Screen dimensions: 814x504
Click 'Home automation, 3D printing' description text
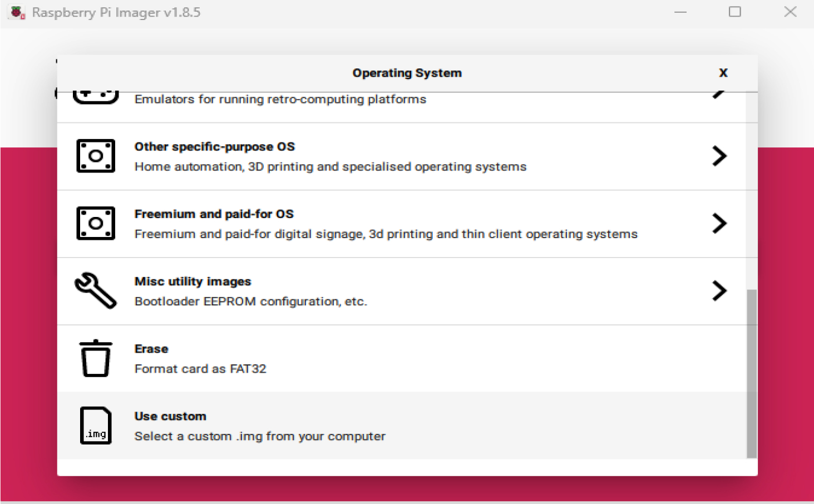click(x=330, y=167)
